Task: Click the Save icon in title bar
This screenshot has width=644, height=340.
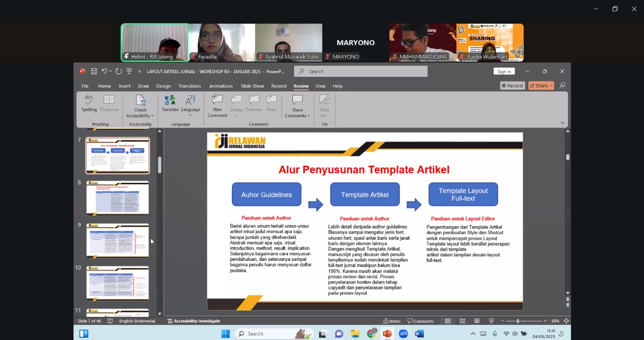Action: [94, 72]
